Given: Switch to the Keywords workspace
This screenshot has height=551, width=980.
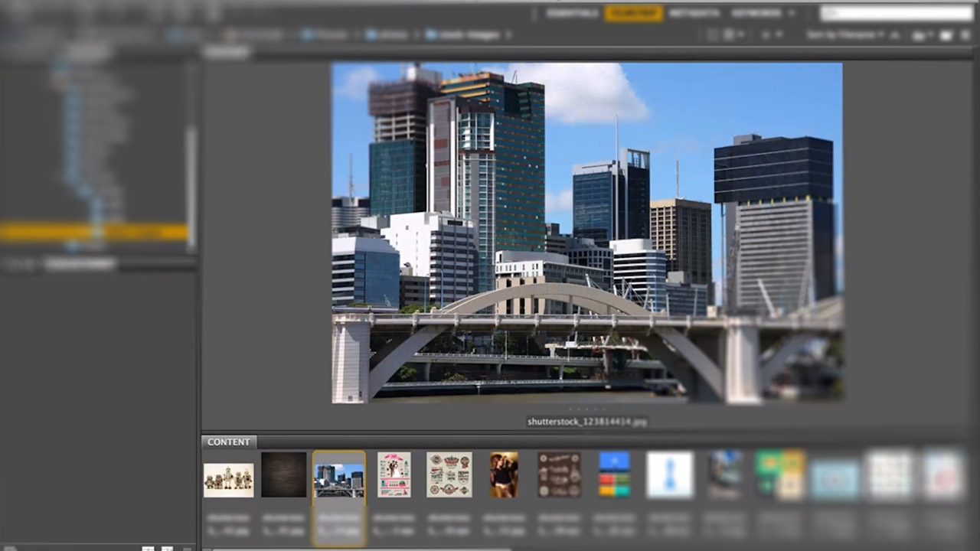Looking at the screenshot, I should 756,13.
